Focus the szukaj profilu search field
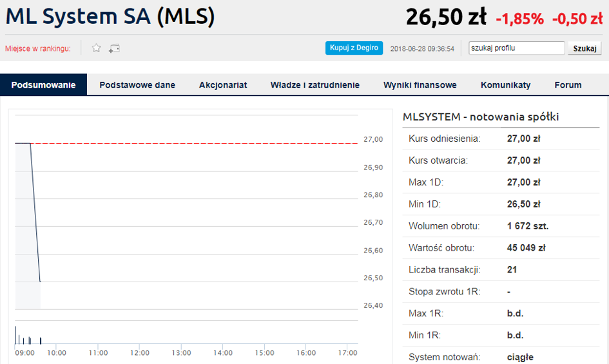 (517, 48)
